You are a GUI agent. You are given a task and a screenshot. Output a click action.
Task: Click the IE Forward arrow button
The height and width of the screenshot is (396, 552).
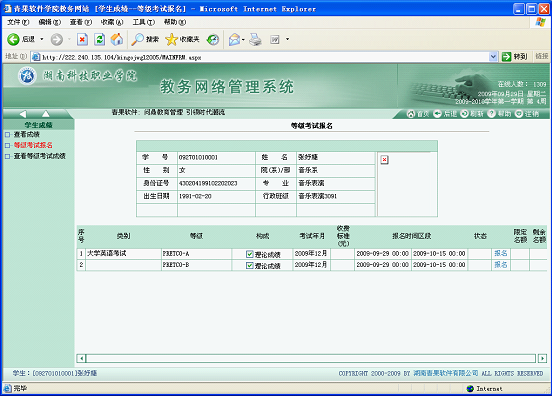click(56, 39)
